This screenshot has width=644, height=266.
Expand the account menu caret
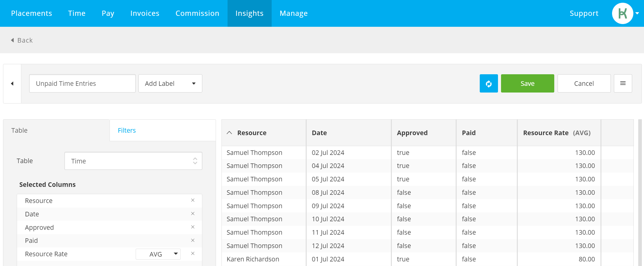click(x=637, y=13)
